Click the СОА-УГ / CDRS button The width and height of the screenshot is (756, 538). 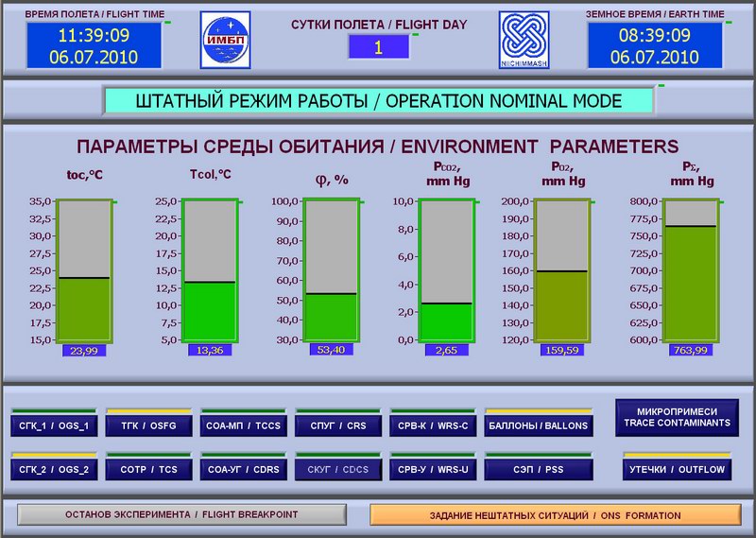pos(244,469)
